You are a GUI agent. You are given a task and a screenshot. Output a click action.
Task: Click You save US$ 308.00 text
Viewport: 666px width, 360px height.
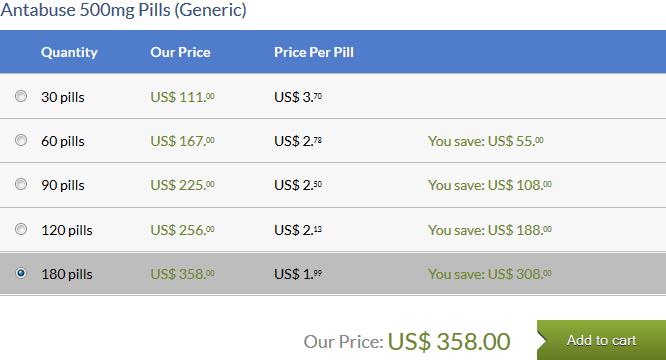pyautogui.click(x=490, y=274)
